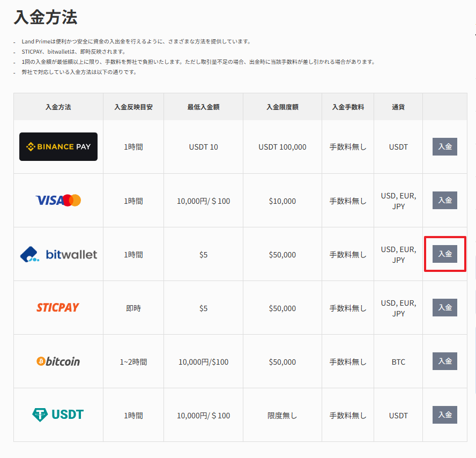Click 入金 button in VISA row
Image resolution: width=476 pixels, height=458 pixels.
pos(445,200)
